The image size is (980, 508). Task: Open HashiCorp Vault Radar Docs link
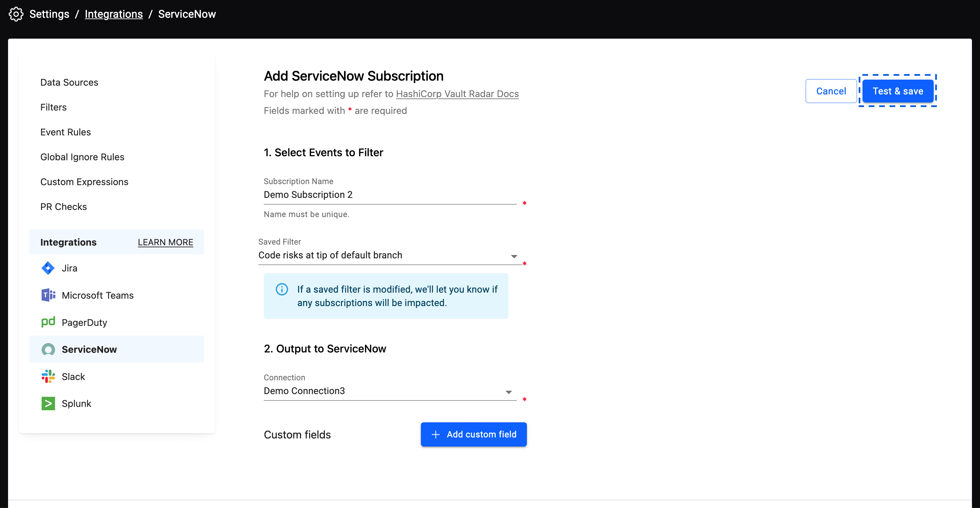(x=457, y=93)
